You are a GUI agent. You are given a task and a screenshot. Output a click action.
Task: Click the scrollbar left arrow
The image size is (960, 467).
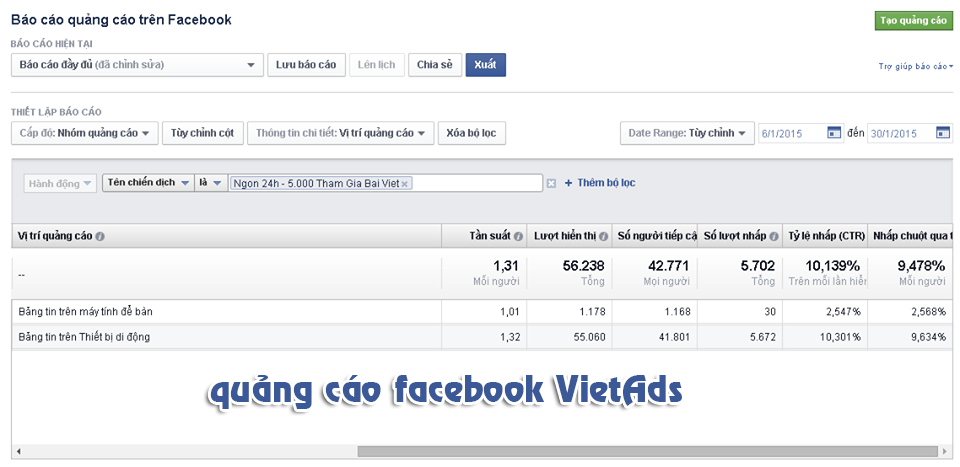coord(18,452)
